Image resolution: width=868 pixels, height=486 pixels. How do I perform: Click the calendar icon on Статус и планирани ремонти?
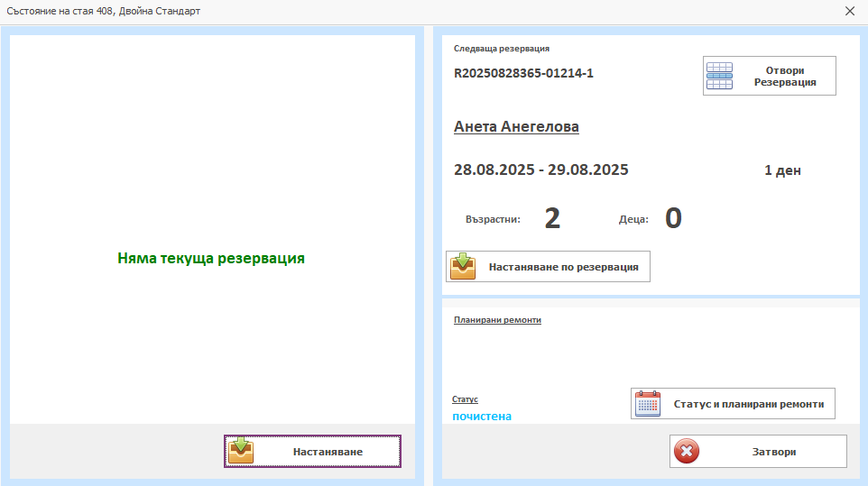point(648,404)
